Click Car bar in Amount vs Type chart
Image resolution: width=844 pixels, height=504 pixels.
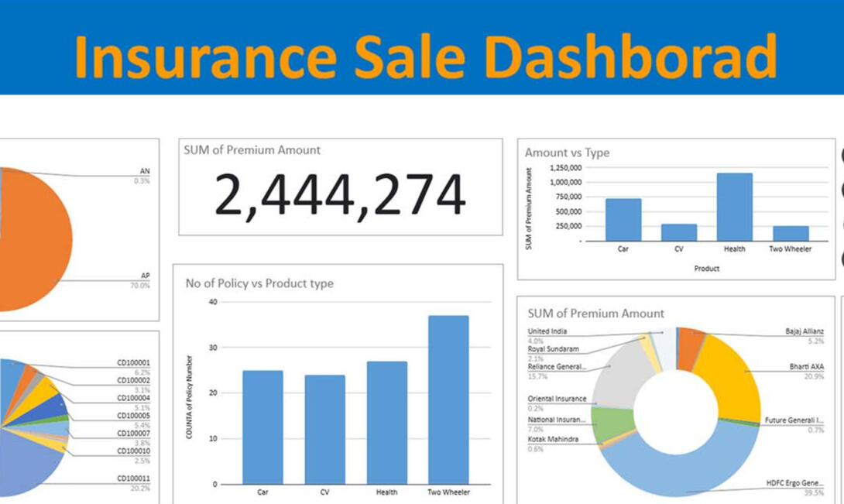pos(623,220)
